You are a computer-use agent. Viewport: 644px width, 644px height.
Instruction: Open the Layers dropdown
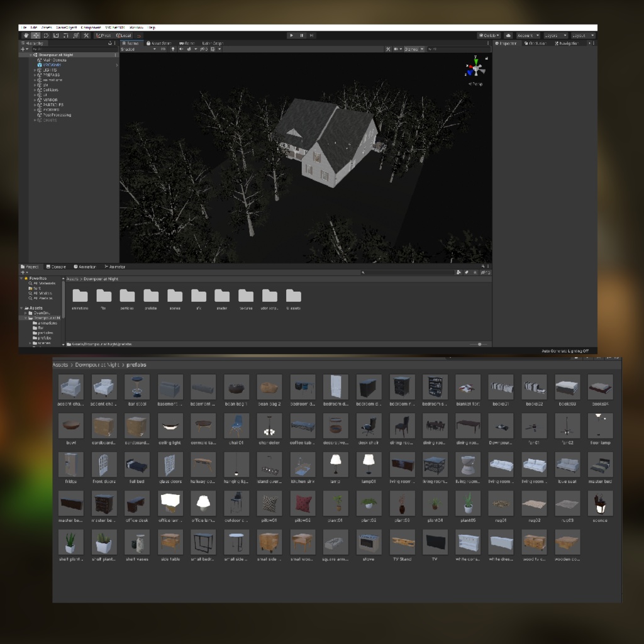555,36
